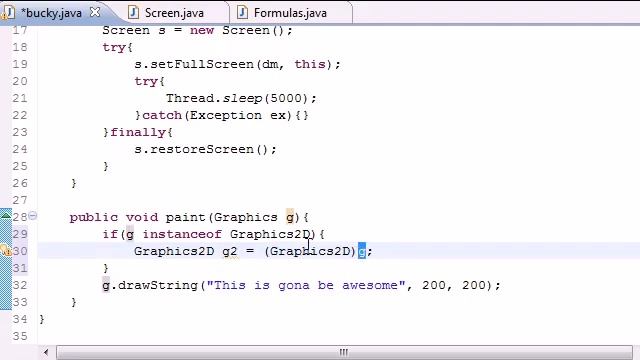Open the Formulas.java tab

(290, 13)
